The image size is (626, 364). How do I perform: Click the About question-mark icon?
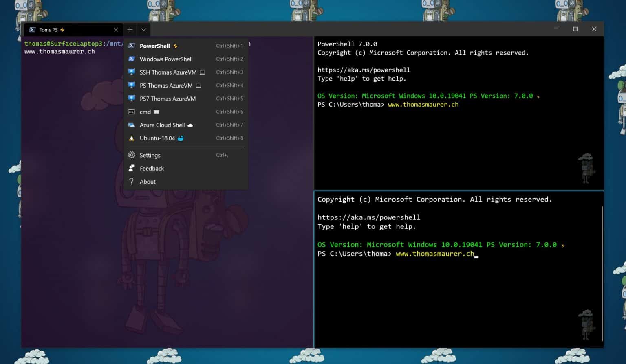click(131, 182)
